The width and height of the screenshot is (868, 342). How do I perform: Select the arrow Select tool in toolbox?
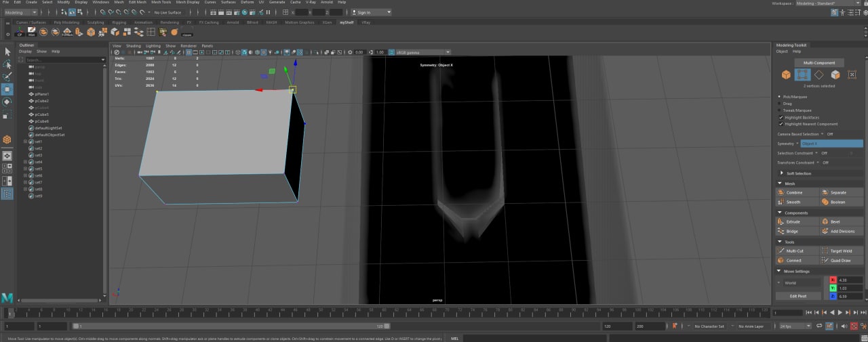click(x=7, y=51)
